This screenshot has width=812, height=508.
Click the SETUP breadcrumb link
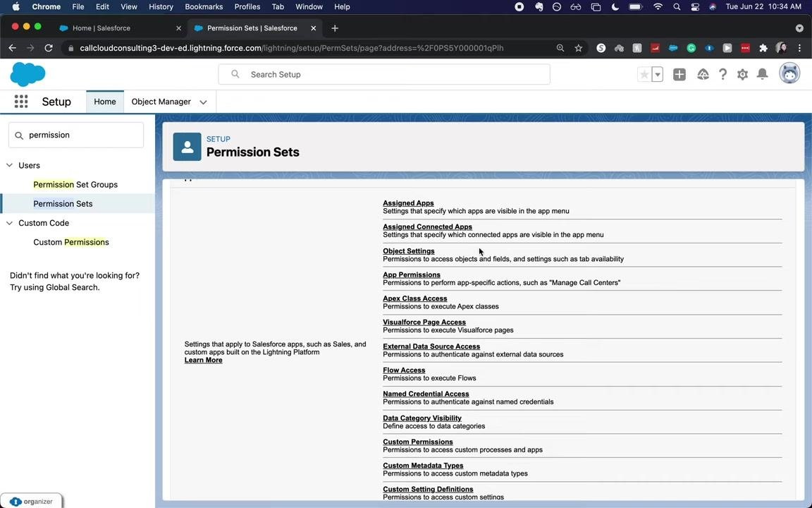point(218,139)
